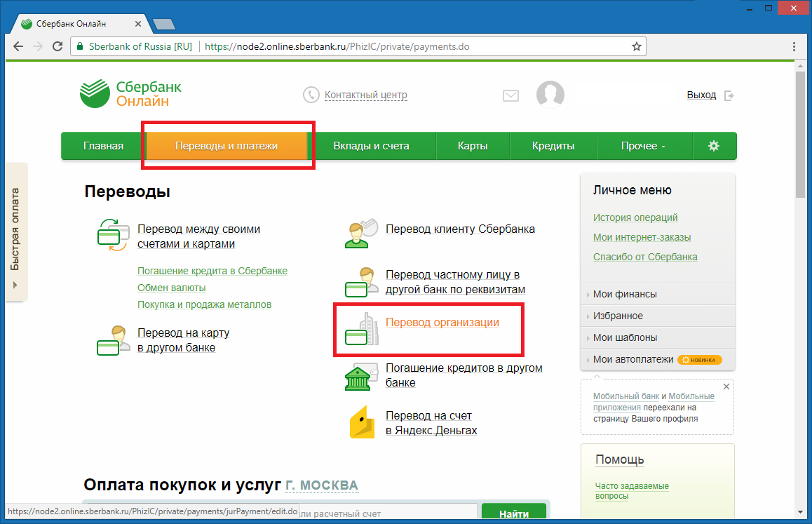Open Погашение кредитов в другом банке link

[464, 375]
